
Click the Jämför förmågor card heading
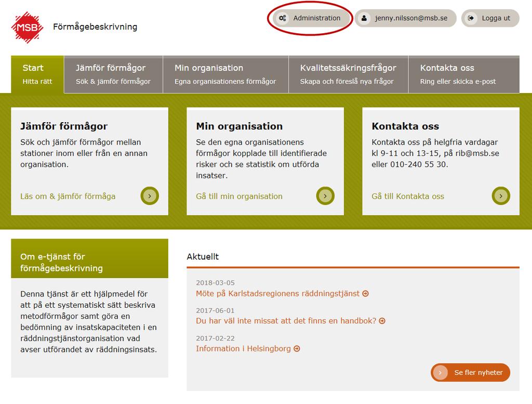coord(64,126)
